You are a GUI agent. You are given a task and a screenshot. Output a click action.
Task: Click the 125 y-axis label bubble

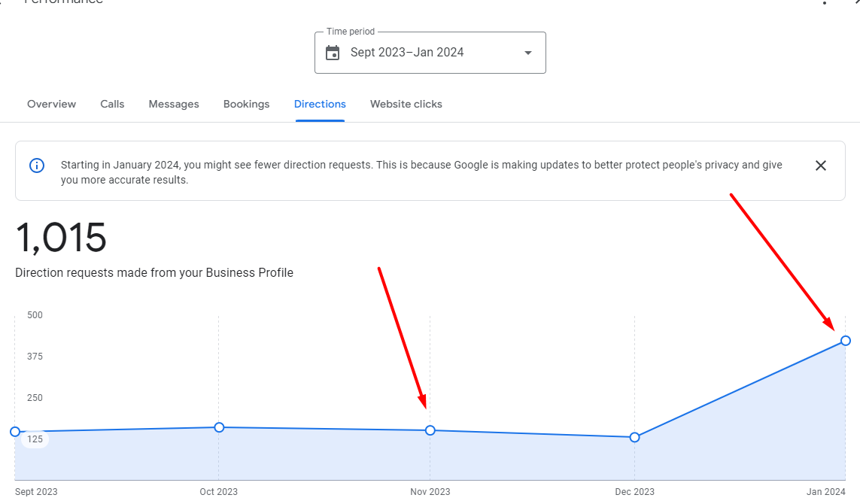[x=35, y=439]
